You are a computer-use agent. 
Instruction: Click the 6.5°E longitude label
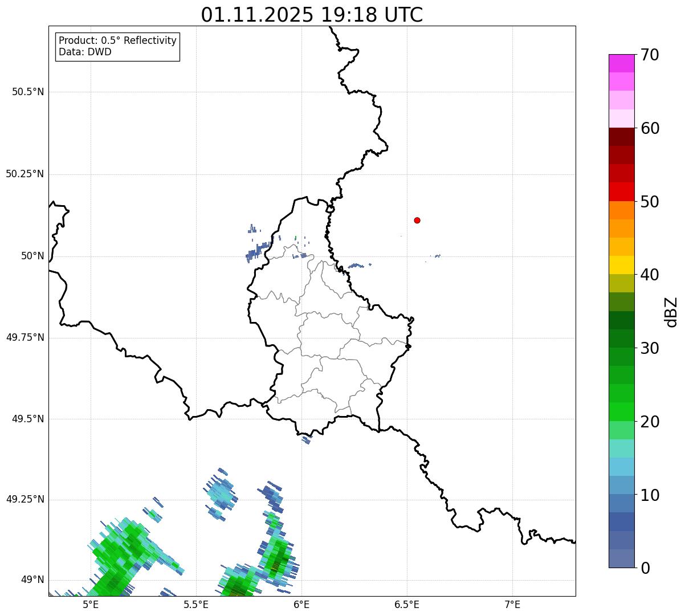tap(407, 605)
